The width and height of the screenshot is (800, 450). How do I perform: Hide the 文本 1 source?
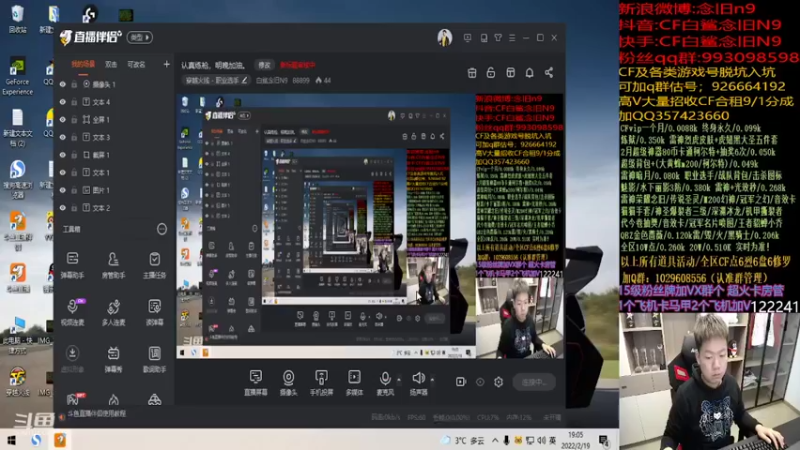(63, 172)
